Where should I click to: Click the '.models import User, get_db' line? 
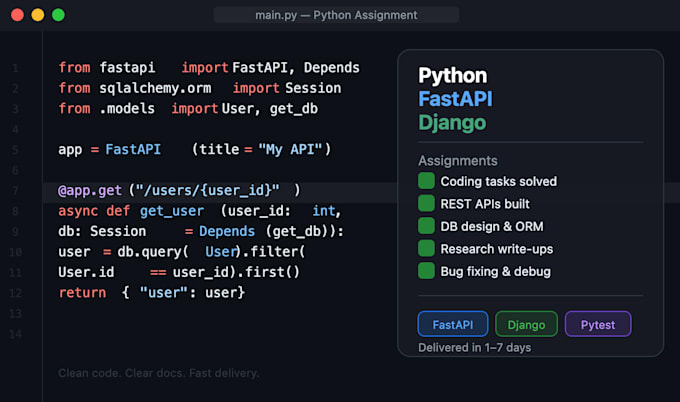(188, 108)
